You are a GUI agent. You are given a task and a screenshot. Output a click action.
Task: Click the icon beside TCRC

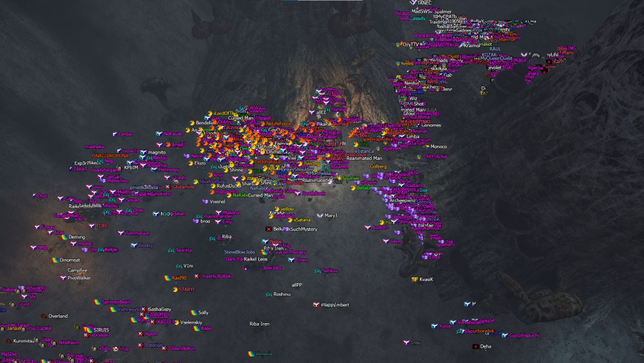[x=91, y=226]
